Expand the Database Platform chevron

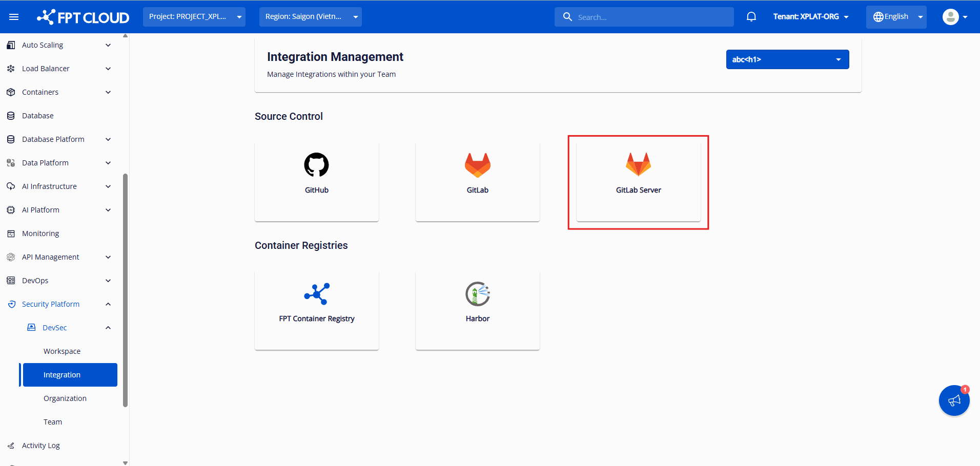point(108,139)
